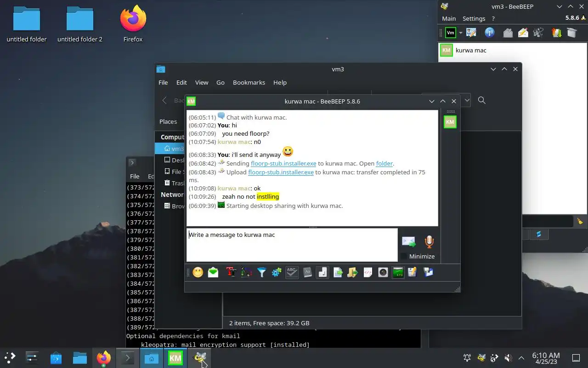Open the emoticons picker in chat toolbar
Screen dimensions: 588x368
[198, 272]
